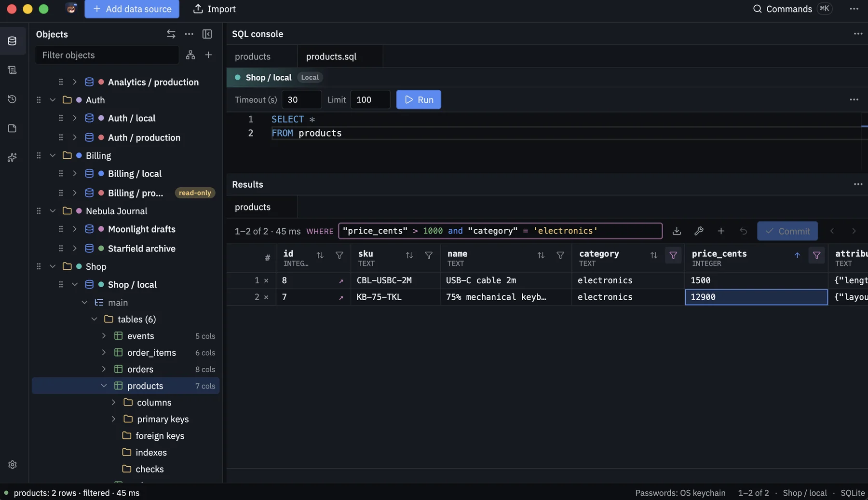This screenshot has height=500, width=868.
Task: Open the active filter on price_cents column
Action: point(816,255)
